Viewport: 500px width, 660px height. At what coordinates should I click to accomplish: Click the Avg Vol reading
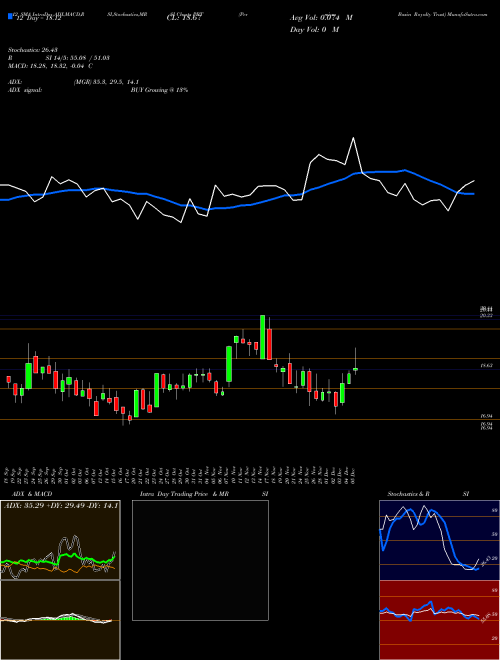pyautogui.click(x=321, y=18)
